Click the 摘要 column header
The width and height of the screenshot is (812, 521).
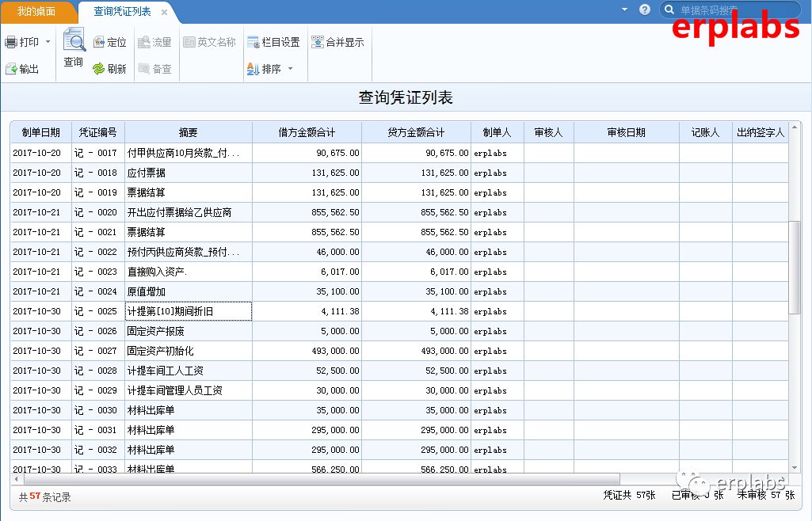coord(188,132)
